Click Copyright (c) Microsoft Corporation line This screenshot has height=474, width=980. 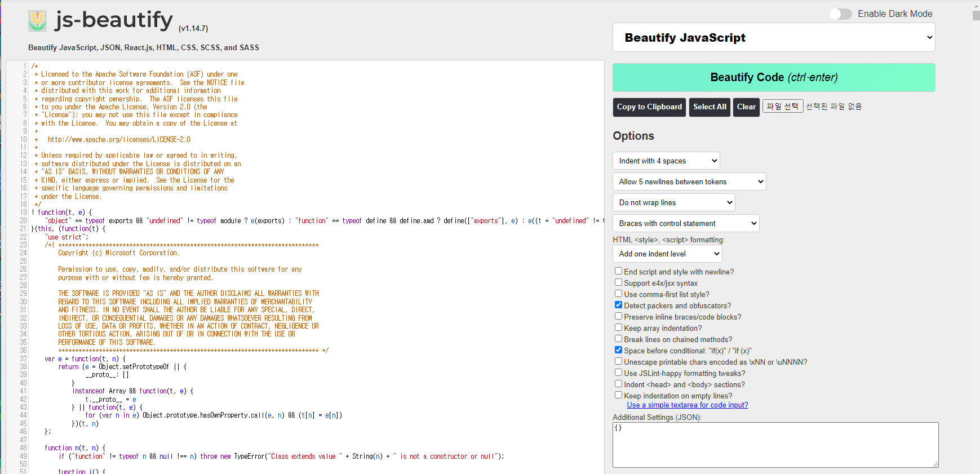(119, 253)
